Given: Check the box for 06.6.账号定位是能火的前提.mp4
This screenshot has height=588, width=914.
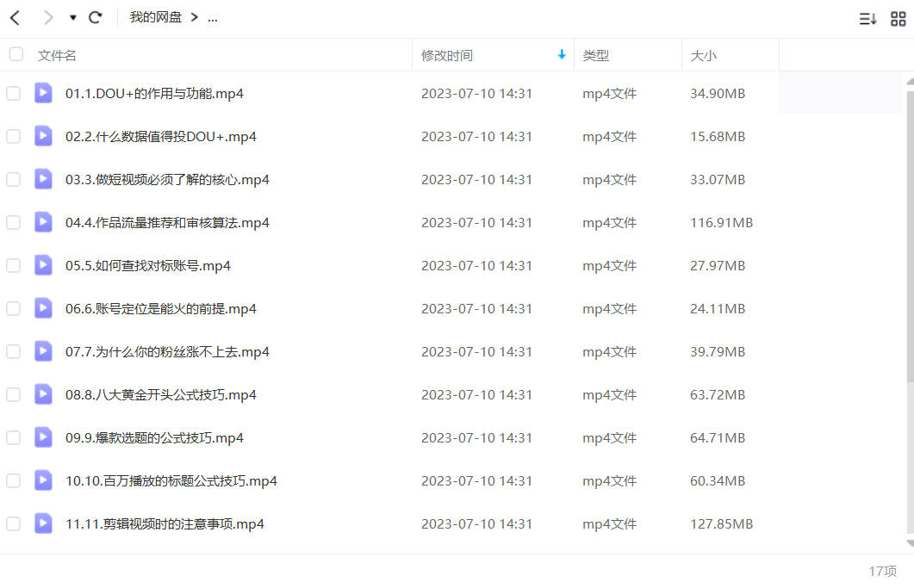Looking at the screenshot, I should (14, 308).
